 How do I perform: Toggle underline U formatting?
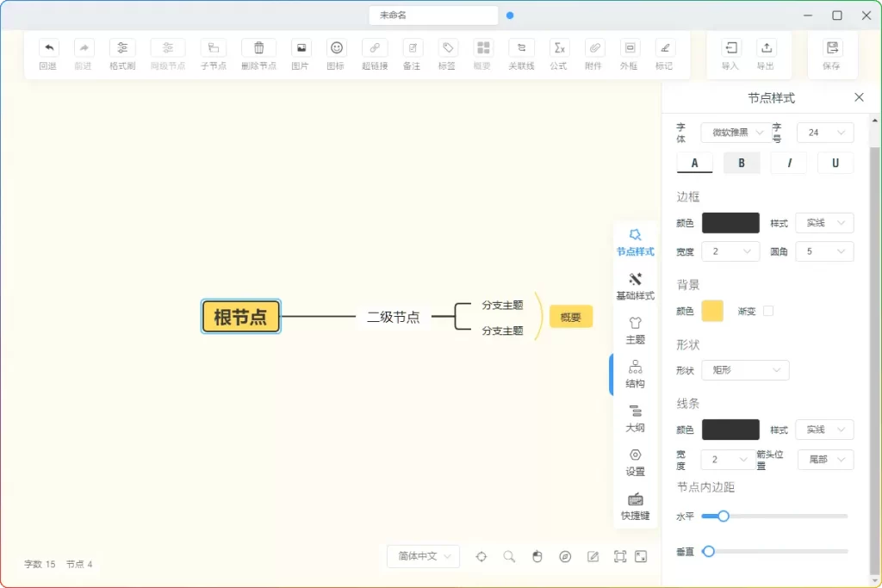point(835,163)
